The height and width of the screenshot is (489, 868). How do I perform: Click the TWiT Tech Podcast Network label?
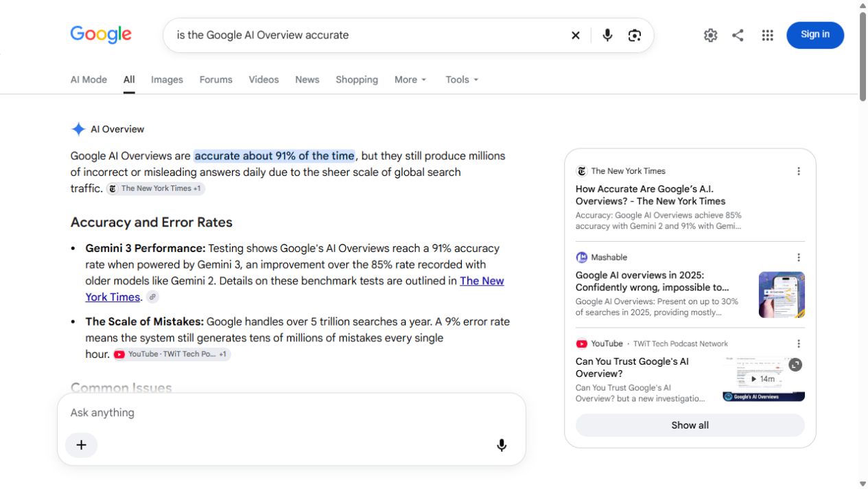(681, 344)
